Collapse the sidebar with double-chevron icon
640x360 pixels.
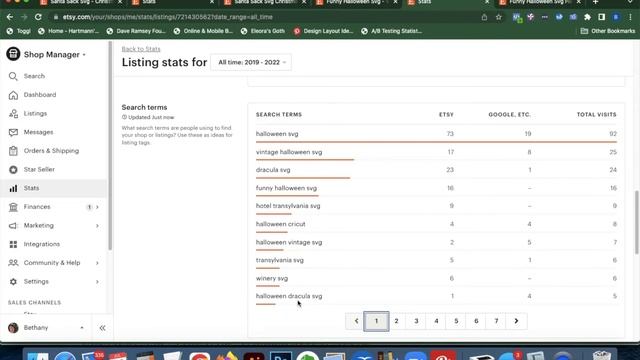tap(102, 328)
